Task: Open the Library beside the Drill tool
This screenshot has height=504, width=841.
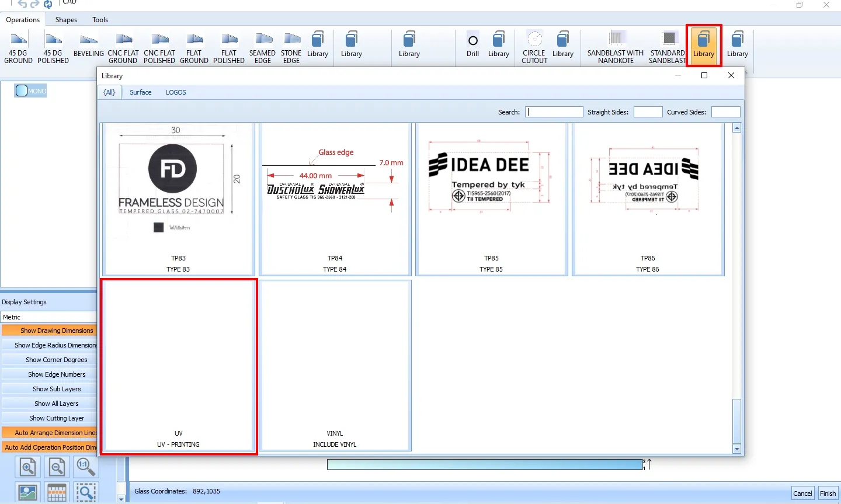Action: point(499,46)
